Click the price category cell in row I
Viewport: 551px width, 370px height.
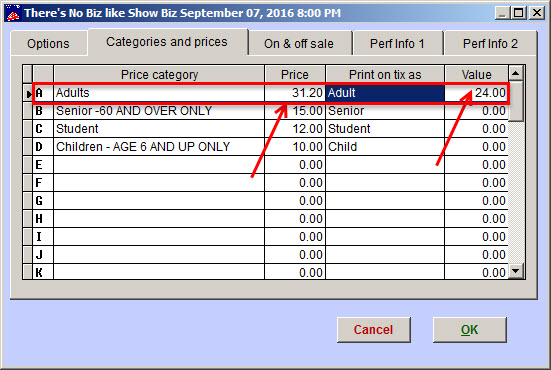point(159,236)
